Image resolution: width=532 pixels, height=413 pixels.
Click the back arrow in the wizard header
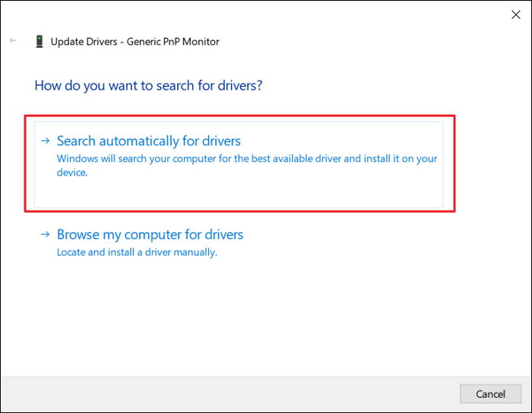[x=13, y=41]
